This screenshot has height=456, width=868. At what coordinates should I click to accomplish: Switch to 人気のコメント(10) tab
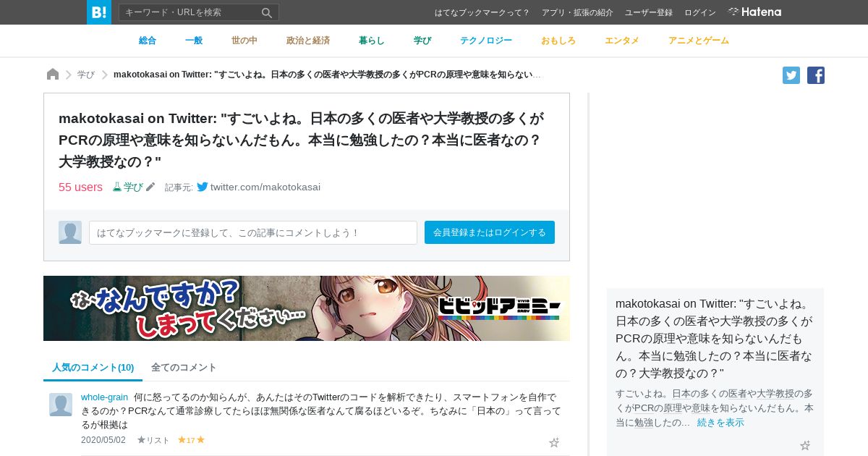tap(93, 367)
